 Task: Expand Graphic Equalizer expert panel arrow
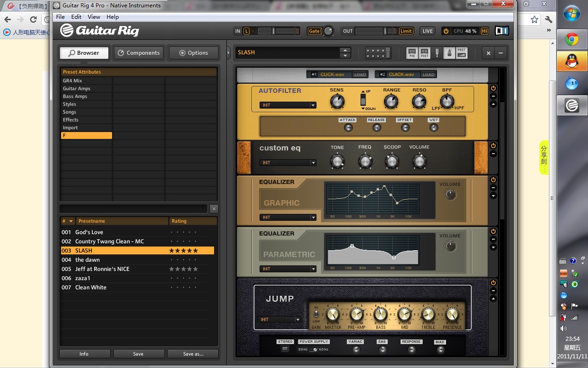(493, 196)
